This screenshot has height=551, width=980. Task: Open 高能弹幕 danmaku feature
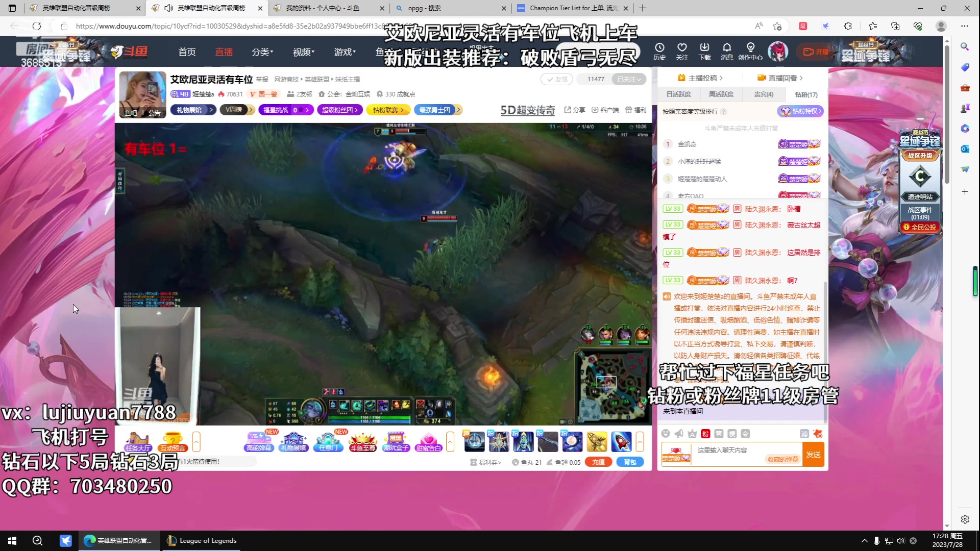259,441
